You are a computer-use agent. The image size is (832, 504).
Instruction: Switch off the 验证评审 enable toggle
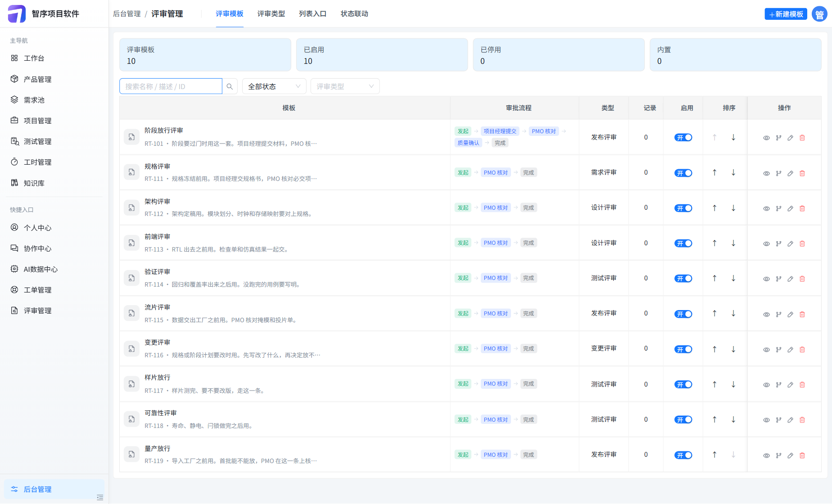[x=683, y=279]
